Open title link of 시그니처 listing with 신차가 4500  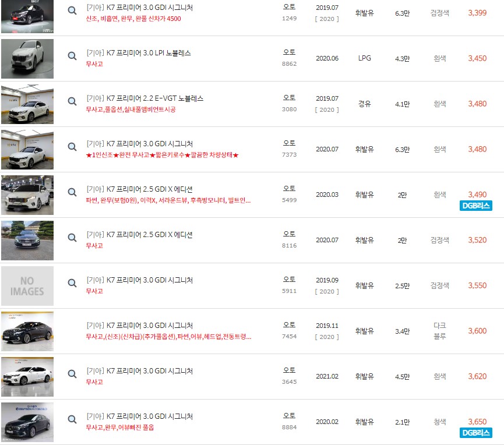tap(139, 8)
